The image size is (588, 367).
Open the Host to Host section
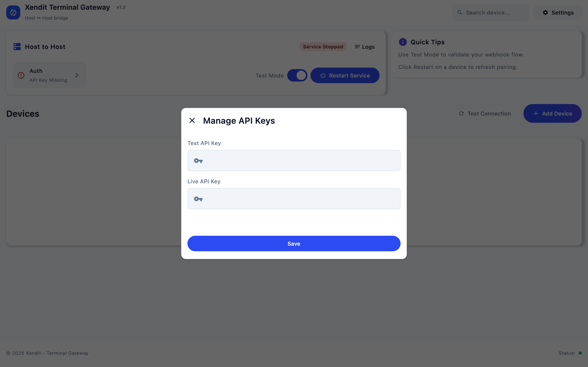tap(45, 47)
